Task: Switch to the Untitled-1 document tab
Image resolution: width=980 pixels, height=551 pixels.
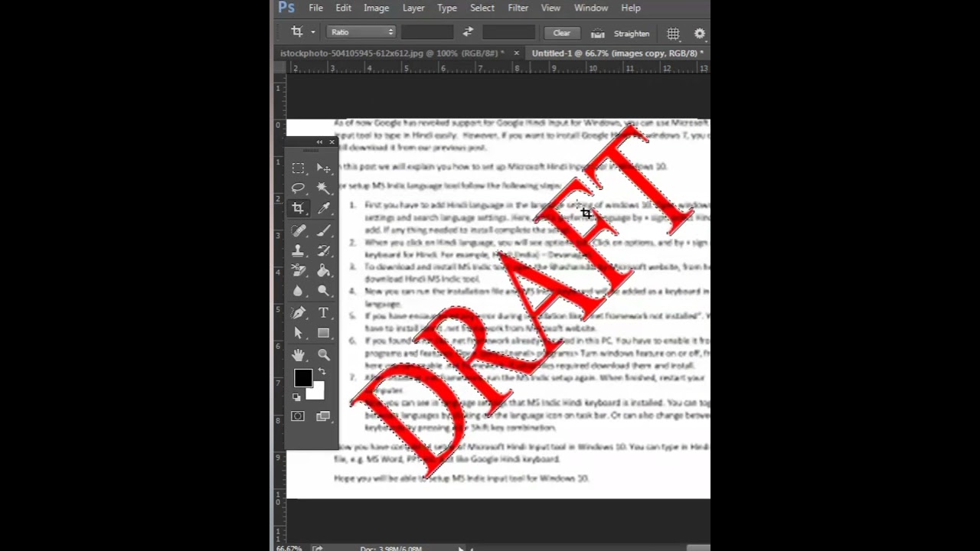Action: tap(617, 53)
